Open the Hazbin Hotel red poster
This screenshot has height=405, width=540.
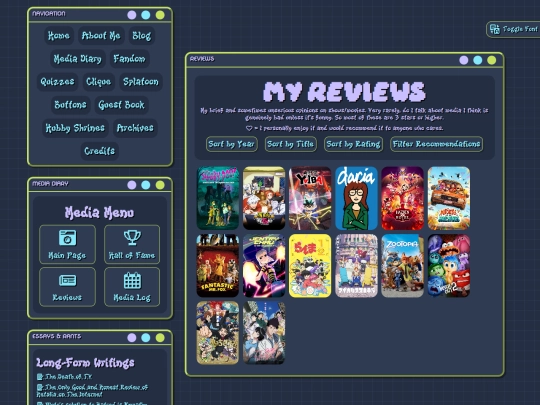[x=403, y=198]
